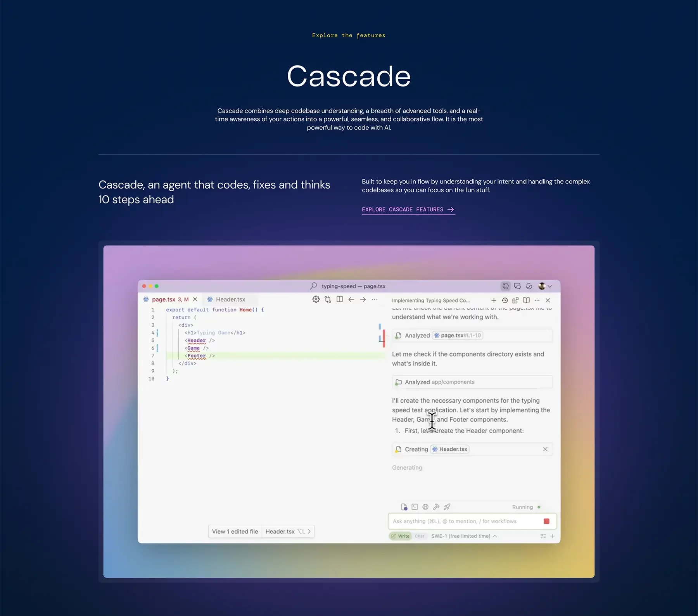Start a new Cascade conversation with plus icon
Screen dimensions: 698x616
tap(494, 300)
